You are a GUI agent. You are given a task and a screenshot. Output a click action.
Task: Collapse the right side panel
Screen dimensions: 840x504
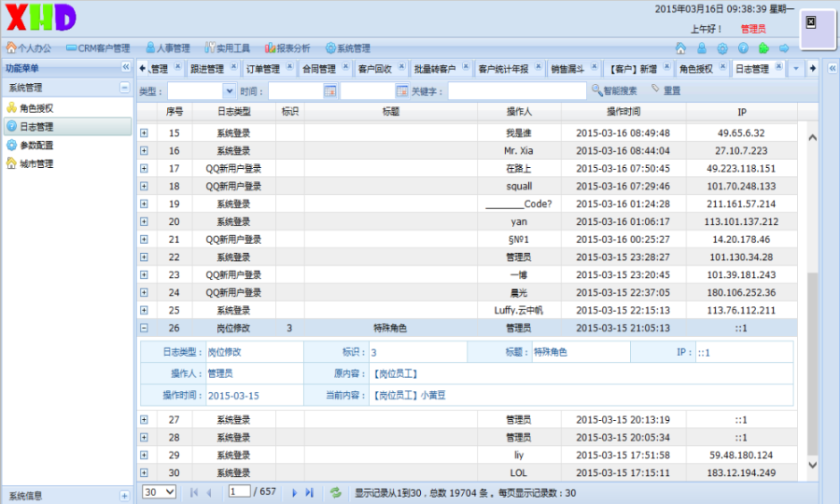tap(832, 68)
